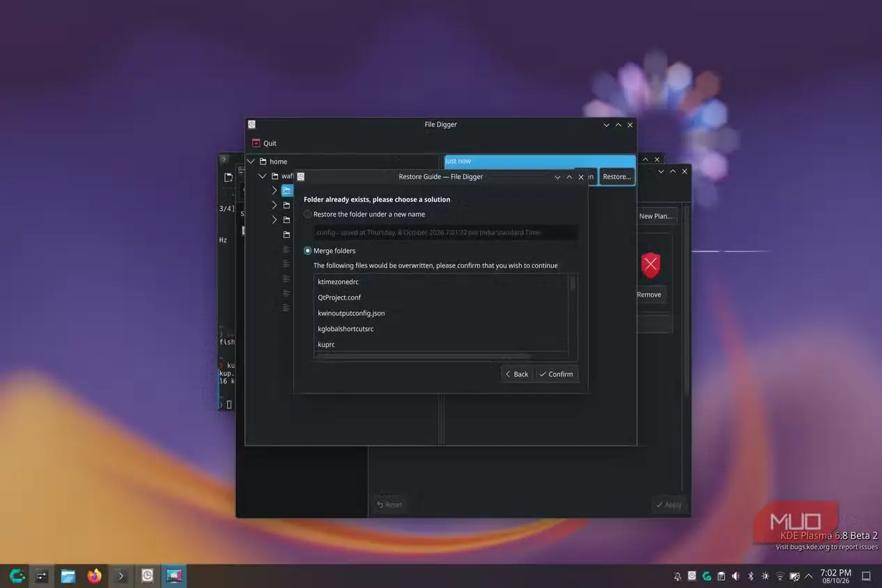This screenshot has width=882, height=588.
Task: Select the Merge folders option
Action: click(330, 251)
